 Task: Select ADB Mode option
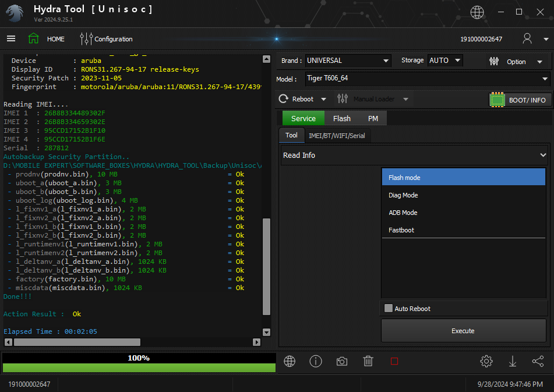coord(464,212)
